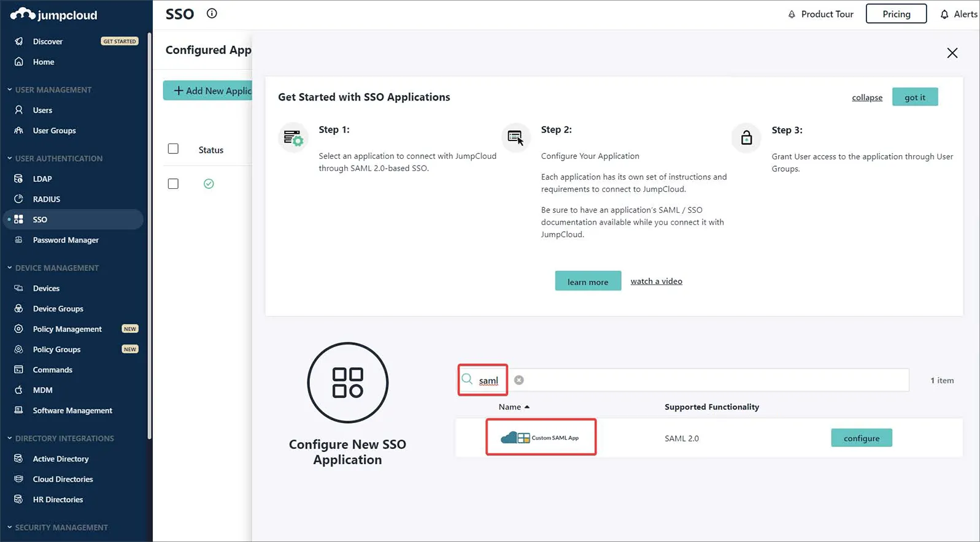Open Users in the sidebar
Image resolution: width=980 pixels, height=542 pixels.
[x=42, y=110]
